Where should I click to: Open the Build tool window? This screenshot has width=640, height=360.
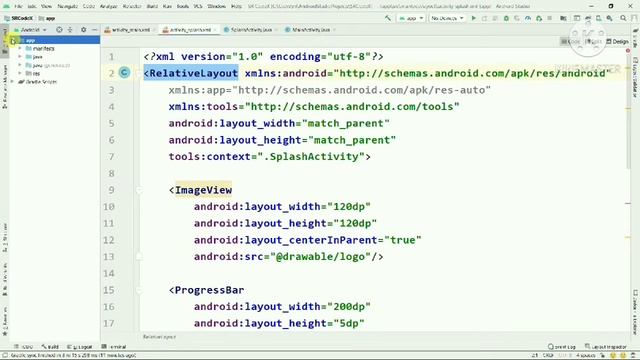(x=51, y=347)
